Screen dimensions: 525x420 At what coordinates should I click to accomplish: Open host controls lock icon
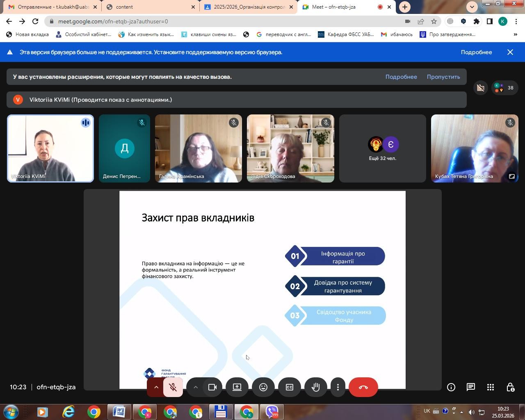click(x=510, y=387)
